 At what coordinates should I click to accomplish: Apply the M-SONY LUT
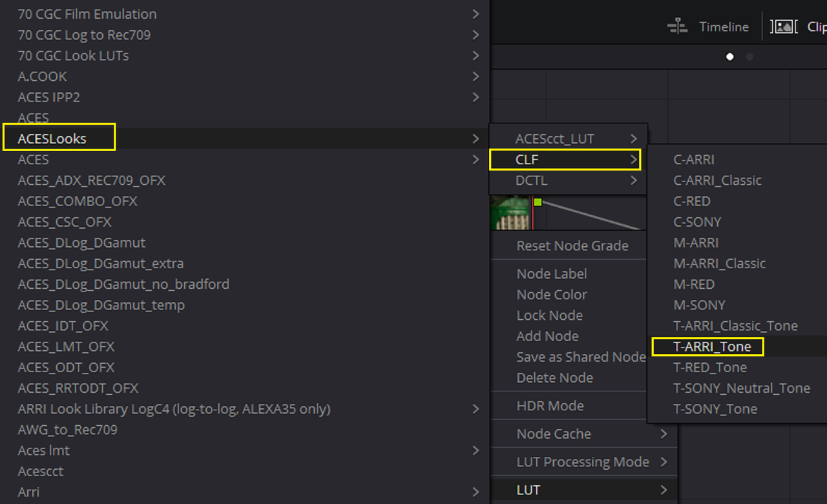pyautogui.click(x=737, y=305)
